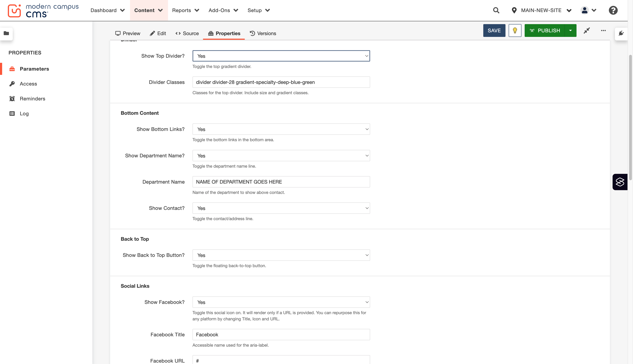
Task: Open the Show Top Divider dropdown
Action: pyautogui.click(x=281, y=56)
